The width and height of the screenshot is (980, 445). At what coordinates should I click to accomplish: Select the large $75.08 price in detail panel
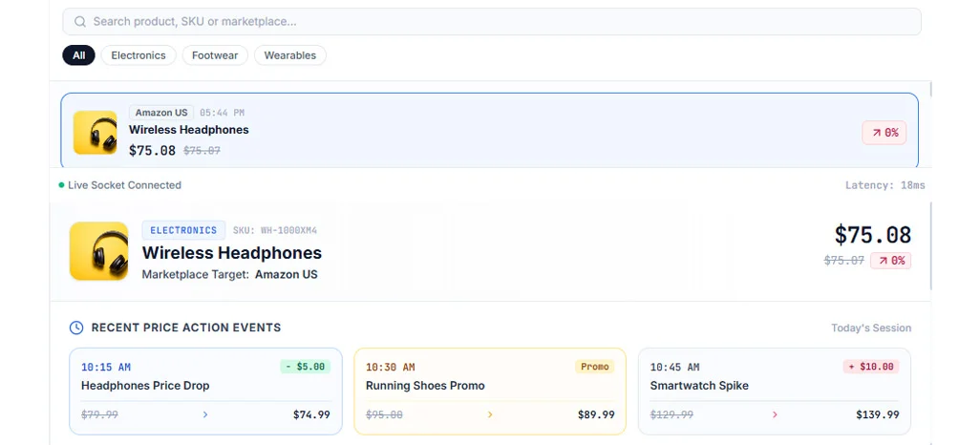872,235
